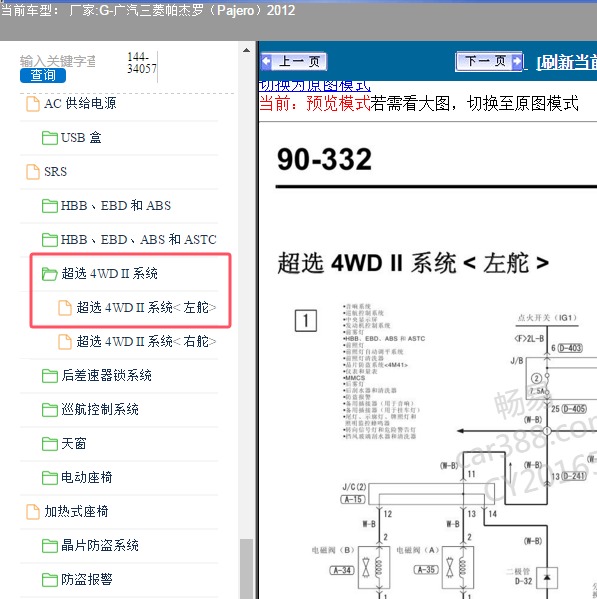
Task: Click file icon beside 超选 4WD II 系统<右舵>
Action: [65, 342]
